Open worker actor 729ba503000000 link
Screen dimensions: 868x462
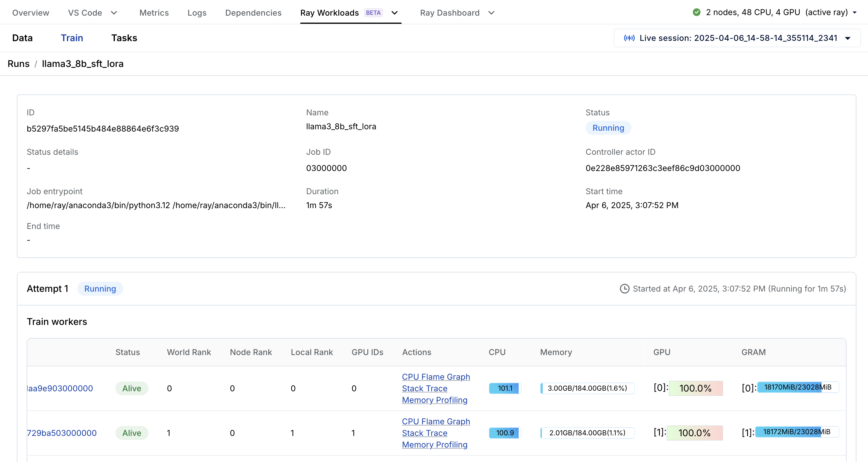coord(62,433)
